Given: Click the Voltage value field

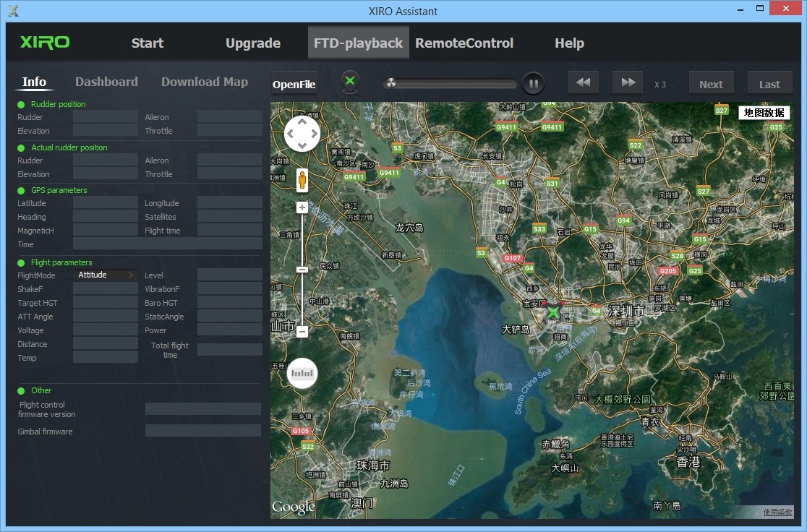Looking at the screenshot, I should (105, 330).
